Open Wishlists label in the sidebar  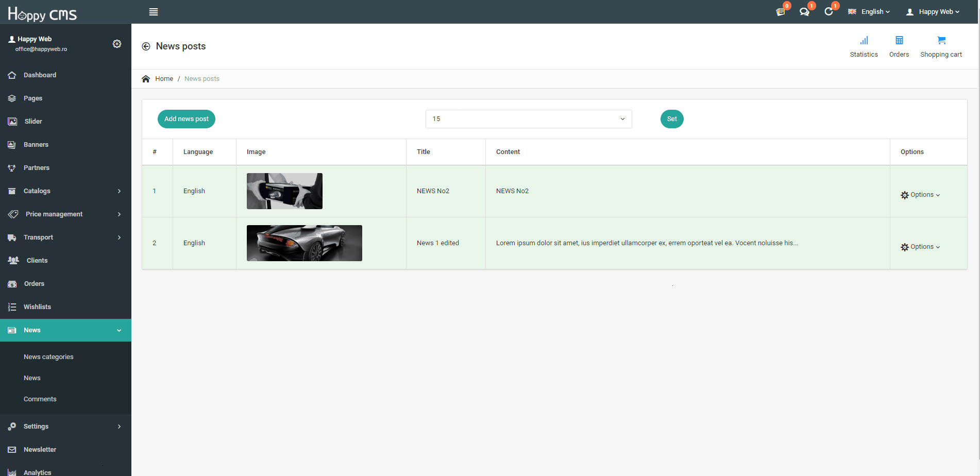[x=37, y=307]
